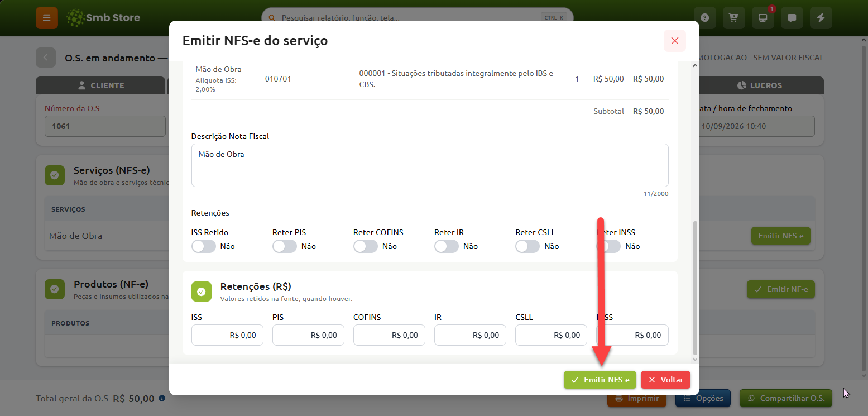Click the Número da O.S field showing 1061
Viewport: 868px width, 416px height.
[x=105, y=126]
